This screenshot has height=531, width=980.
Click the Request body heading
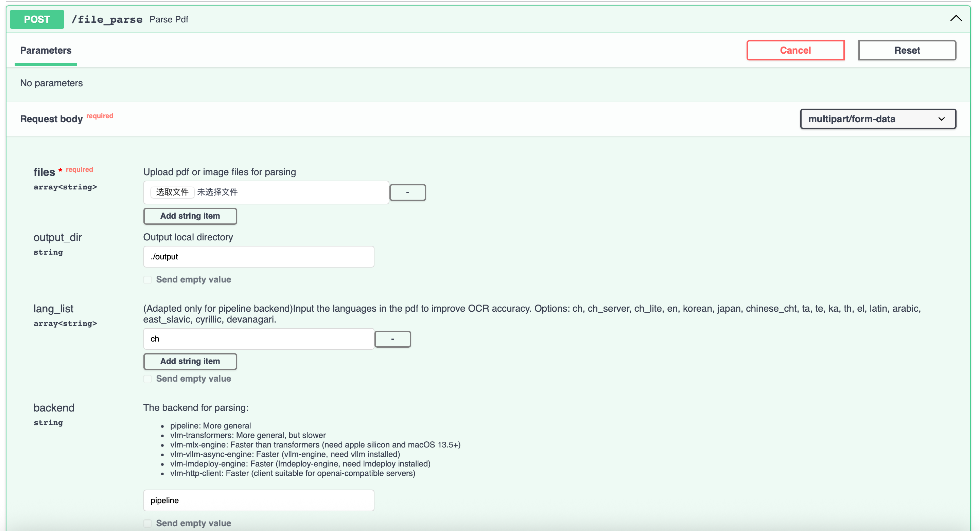pos(51,119)
